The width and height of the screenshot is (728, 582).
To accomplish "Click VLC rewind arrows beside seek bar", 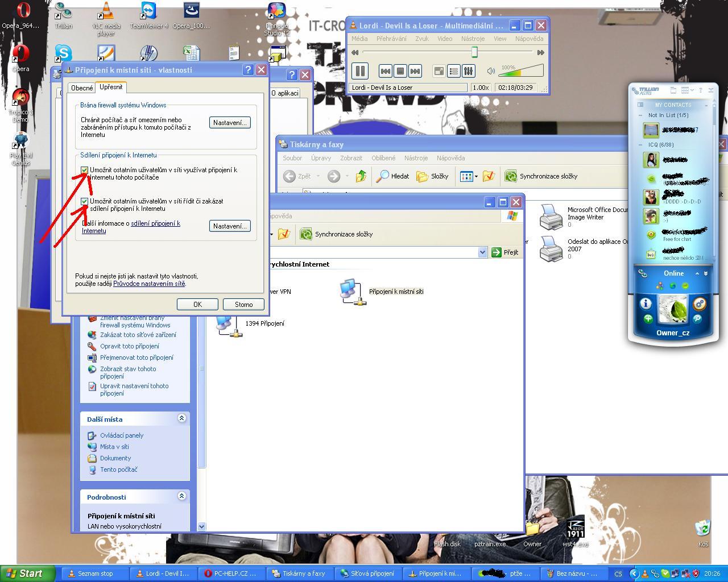I will click(x=355, y=52).
